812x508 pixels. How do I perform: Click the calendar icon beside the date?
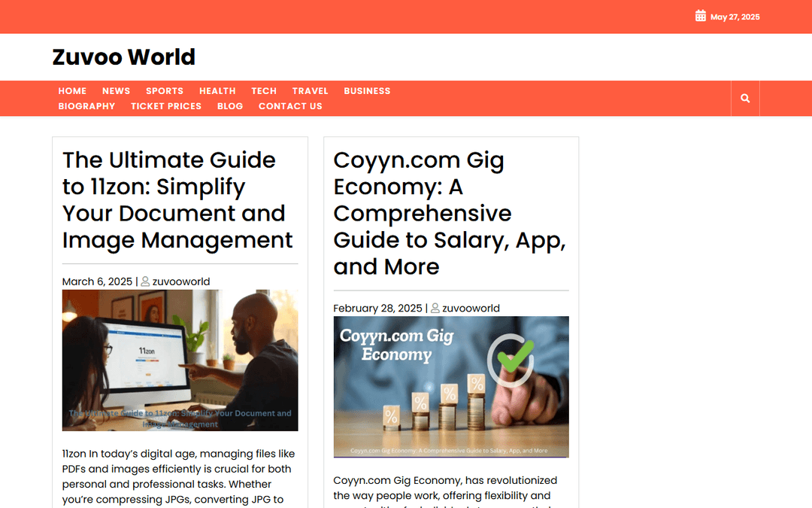(x=700, y=16)
